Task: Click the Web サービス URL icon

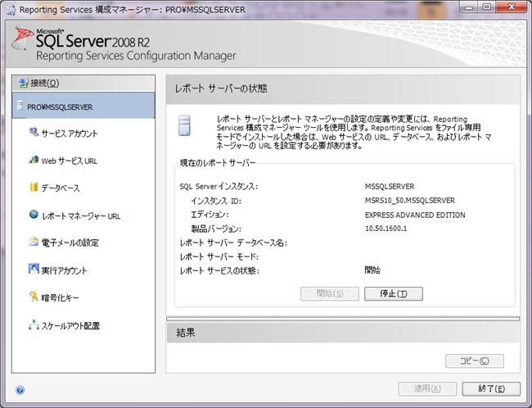Action: [34, 160]
